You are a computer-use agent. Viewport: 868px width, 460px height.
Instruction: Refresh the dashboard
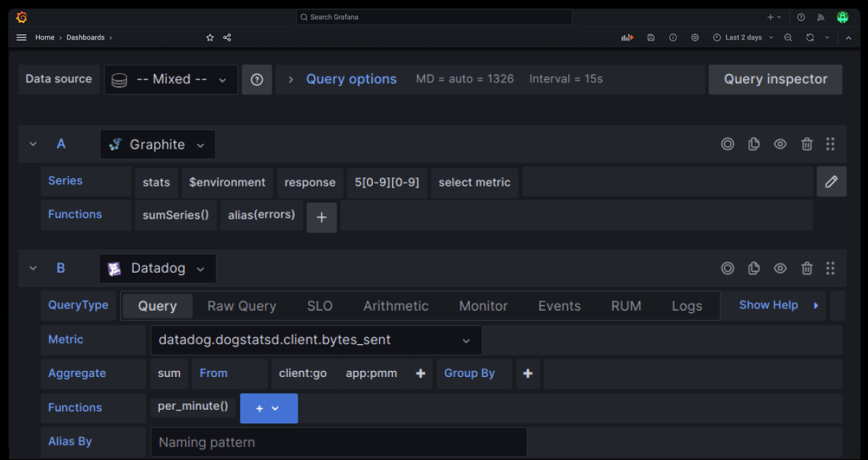(809, 37)
